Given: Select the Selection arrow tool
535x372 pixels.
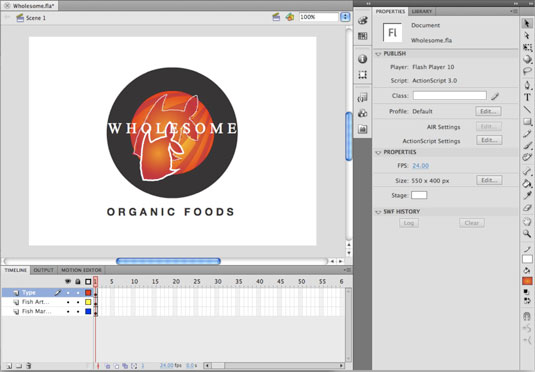Looking at the screenshot, I should coord(526,23).
